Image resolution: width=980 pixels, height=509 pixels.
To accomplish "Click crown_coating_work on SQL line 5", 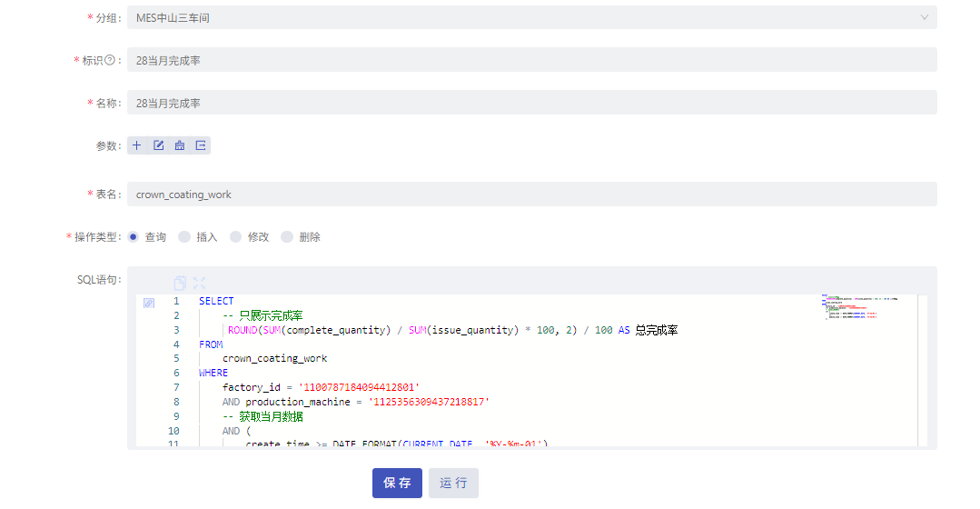I will 275,358.
